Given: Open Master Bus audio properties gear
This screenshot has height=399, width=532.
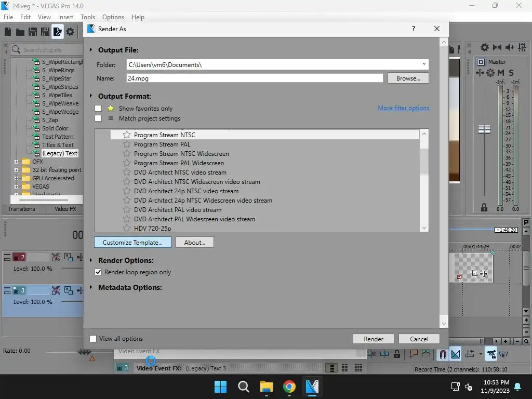Looking at the screenshot, I should coord(485,47).
